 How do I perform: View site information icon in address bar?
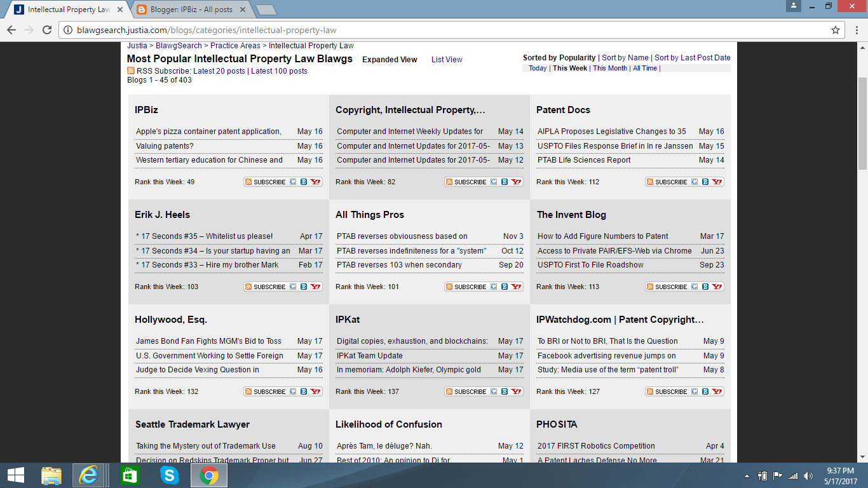(x=68, y=30)
